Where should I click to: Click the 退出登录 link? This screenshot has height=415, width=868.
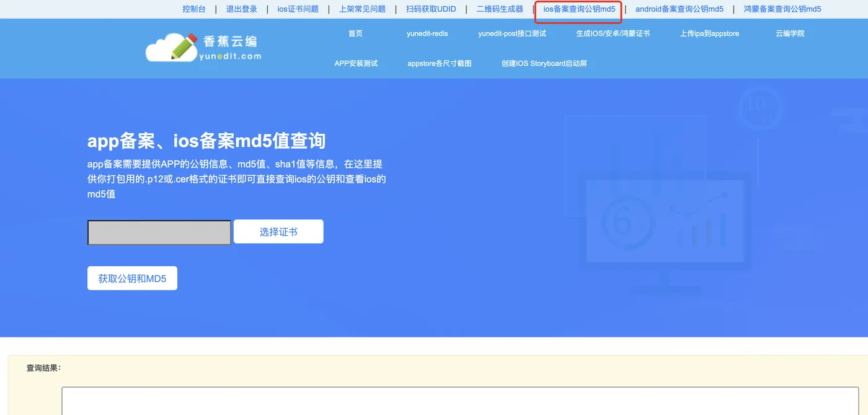pos(242,9)
